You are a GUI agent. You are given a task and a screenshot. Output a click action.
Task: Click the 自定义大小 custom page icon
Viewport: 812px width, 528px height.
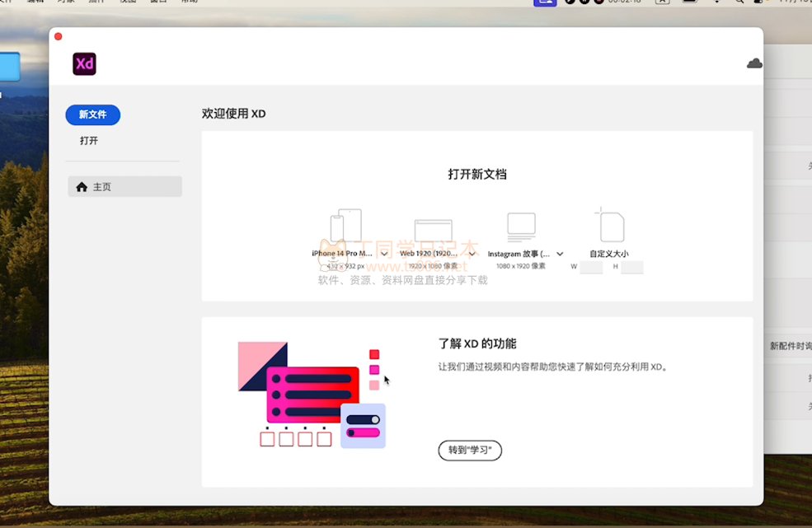(x=609, y=225)
